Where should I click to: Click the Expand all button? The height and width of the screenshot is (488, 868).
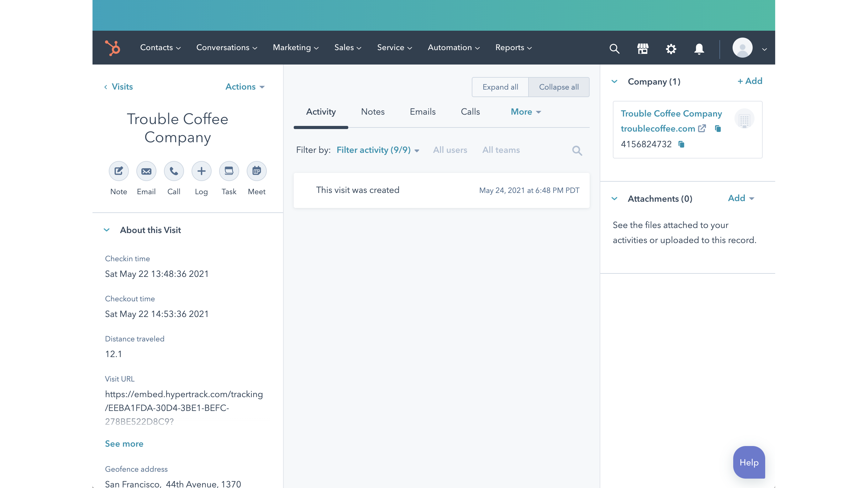pyautogui.click(x=500, y=87)
